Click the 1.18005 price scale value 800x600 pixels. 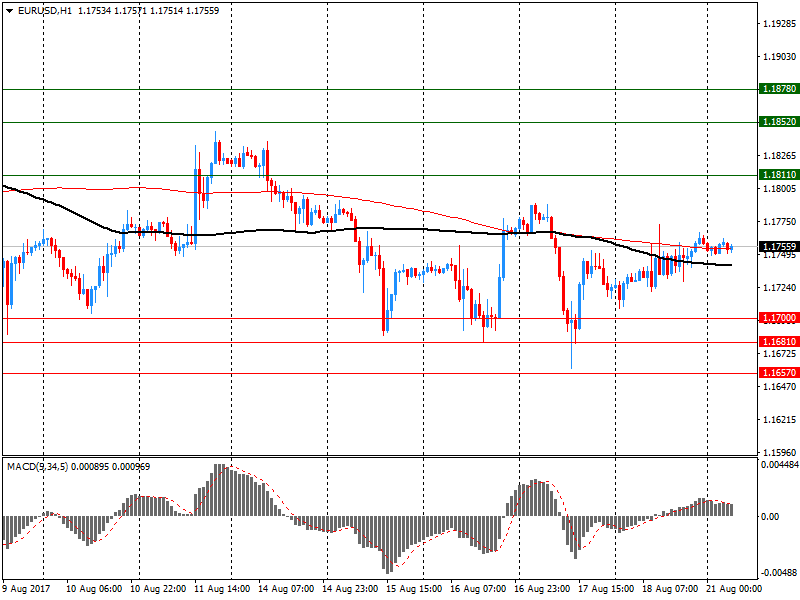(x=780, y=189)
